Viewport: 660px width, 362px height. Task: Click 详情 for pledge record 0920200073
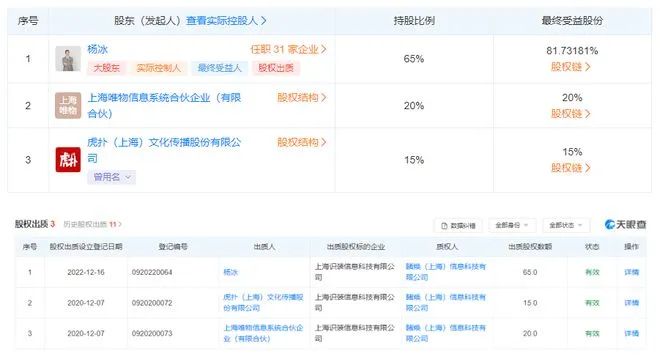coord(631,333)
